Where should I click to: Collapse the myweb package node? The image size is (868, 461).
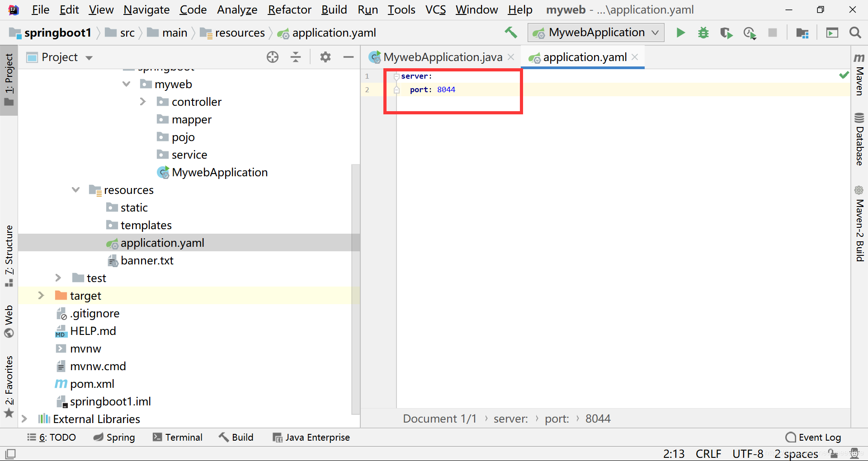point(127,84)
